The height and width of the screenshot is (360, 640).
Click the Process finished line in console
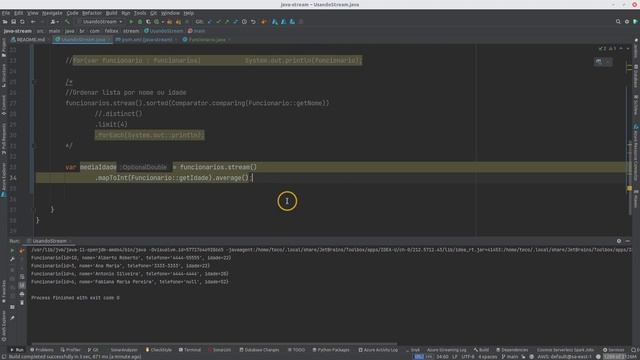(x=75, y=298)
